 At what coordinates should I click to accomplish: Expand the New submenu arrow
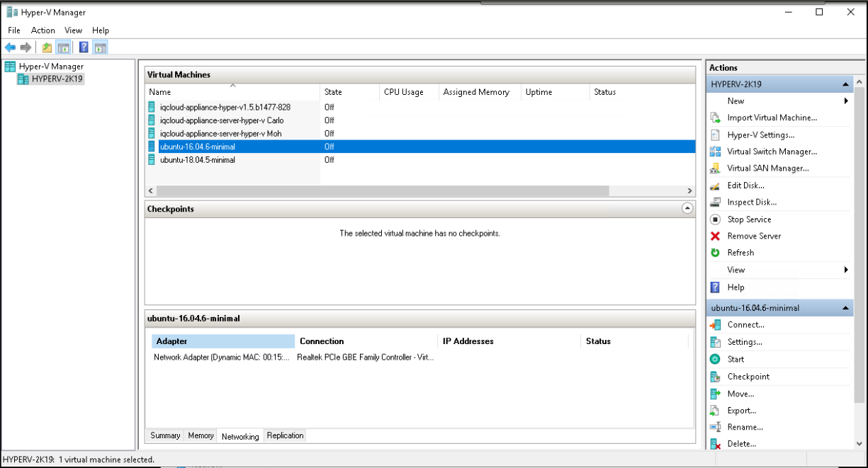tap(846, 101)
